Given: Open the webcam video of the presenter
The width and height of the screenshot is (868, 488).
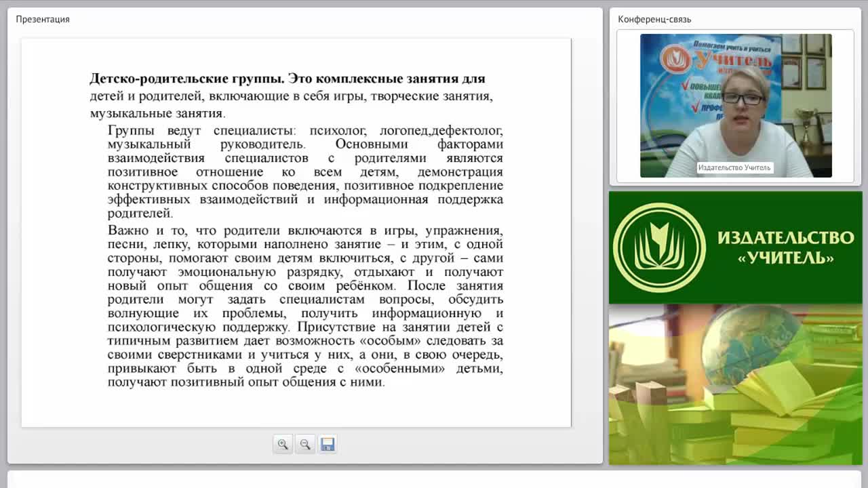Looking at the screenshot, I should click(x=736, y=106).
